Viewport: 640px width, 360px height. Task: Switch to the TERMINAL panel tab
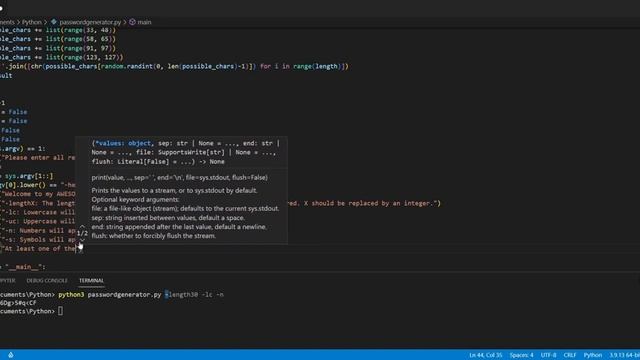pos(91,280)
